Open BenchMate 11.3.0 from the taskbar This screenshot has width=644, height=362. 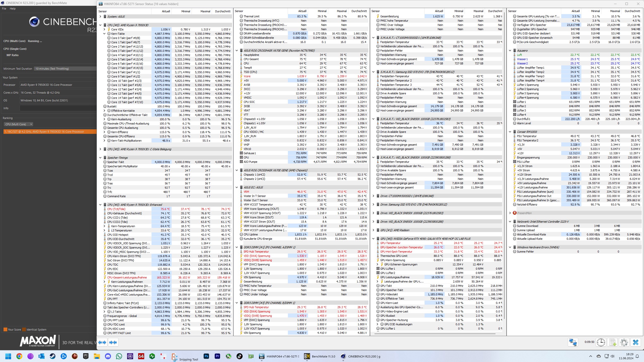tap(320, 356)
